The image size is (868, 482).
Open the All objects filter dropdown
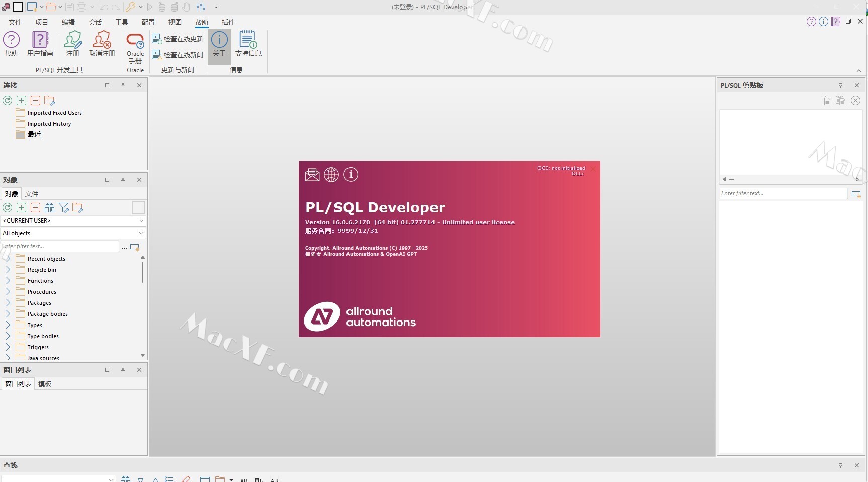[73, 233]
